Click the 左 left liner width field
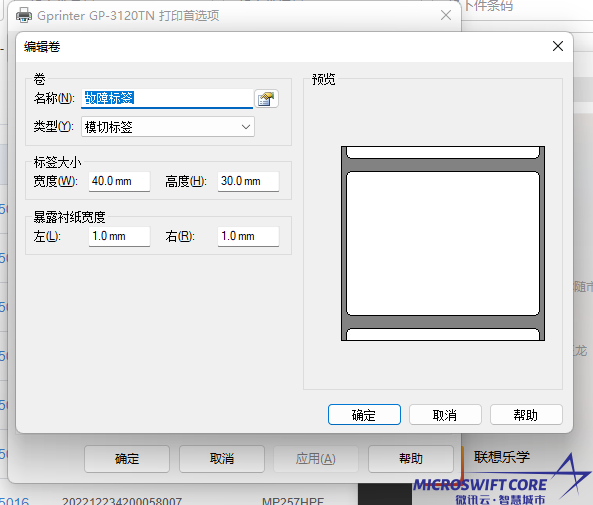The height and width of the screenshot is (505, 593). pos(120,236)
